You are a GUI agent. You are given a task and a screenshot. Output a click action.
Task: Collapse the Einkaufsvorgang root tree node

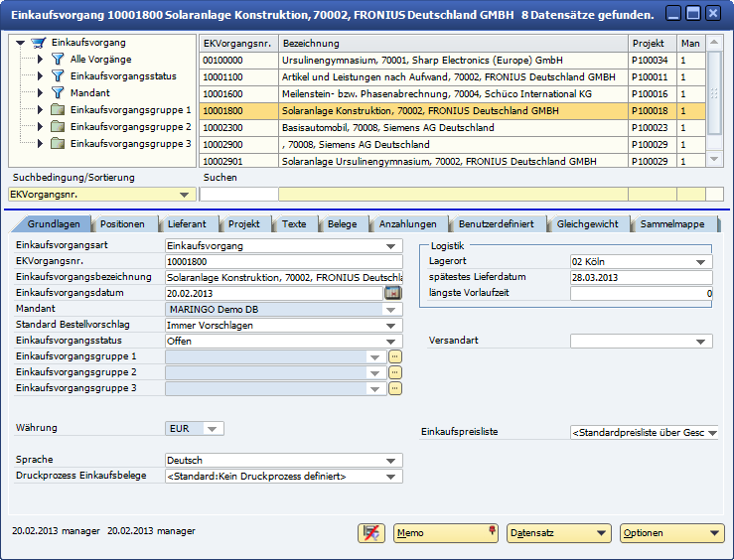click(20, 44)
